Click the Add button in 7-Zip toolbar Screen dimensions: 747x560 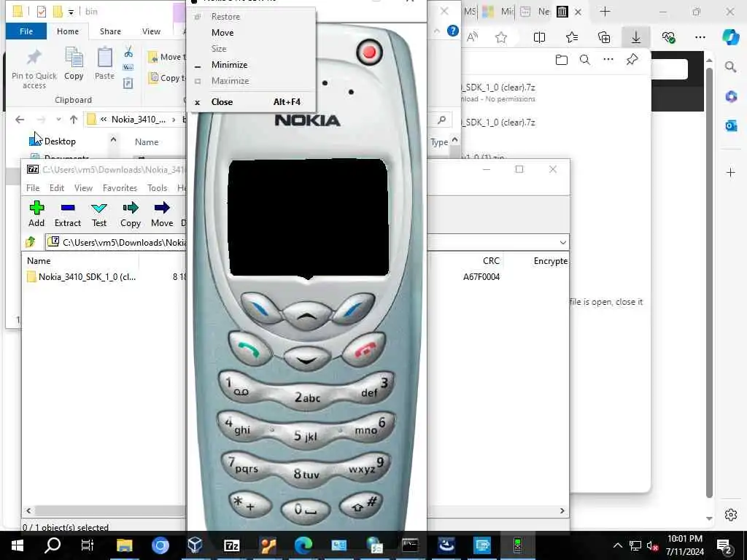tap(36, 214)
